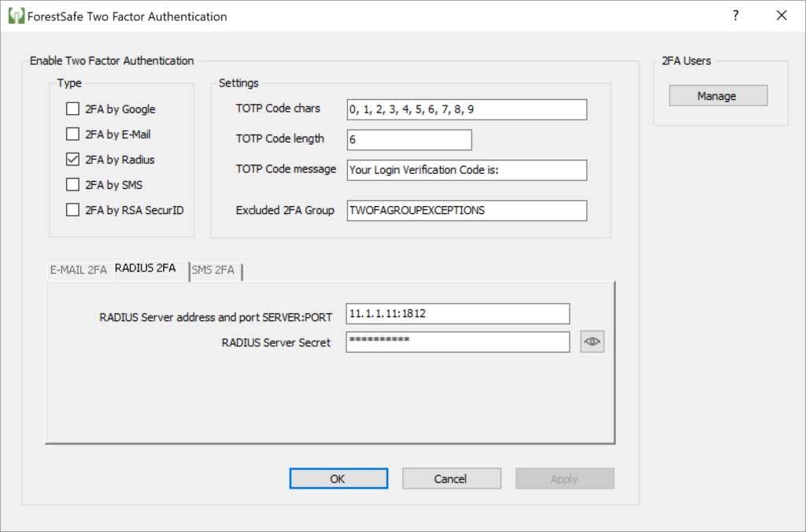Select the RADIUS 2FA tab

click(x=146, y=268)
